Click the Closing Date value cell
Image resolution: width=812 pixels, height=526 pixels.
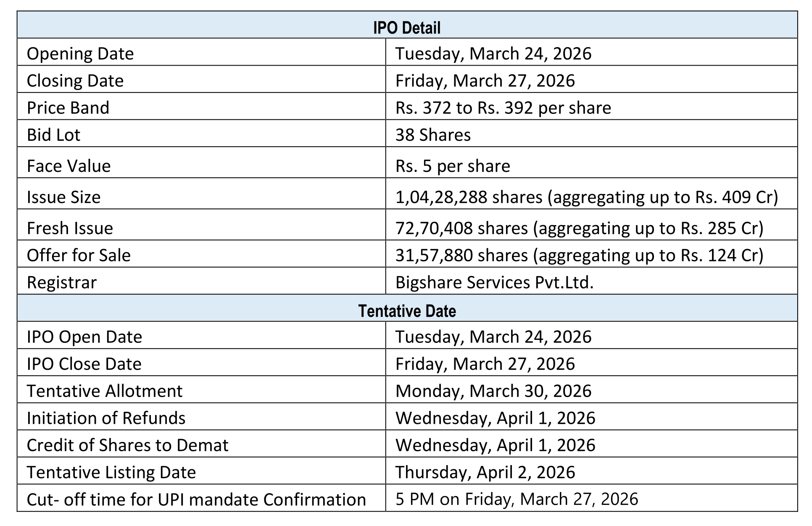(x=485, y=81)
